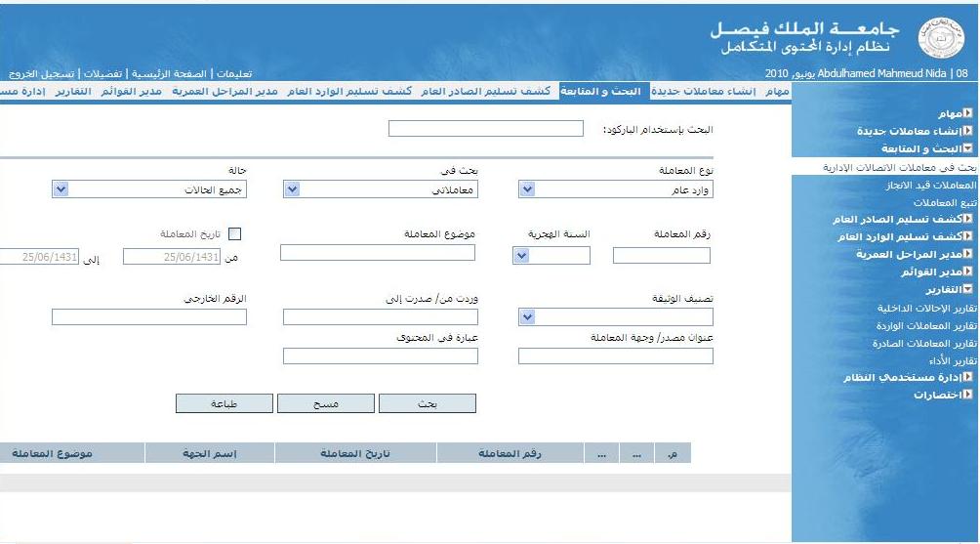Tick the تاريخ المعاملة checkbox
This screenshot has width=980, height=544.
tap(235, 233)
